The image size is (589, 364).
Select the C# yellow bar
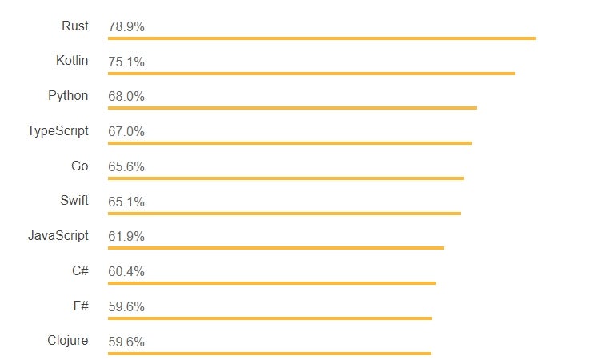(272, 283)
